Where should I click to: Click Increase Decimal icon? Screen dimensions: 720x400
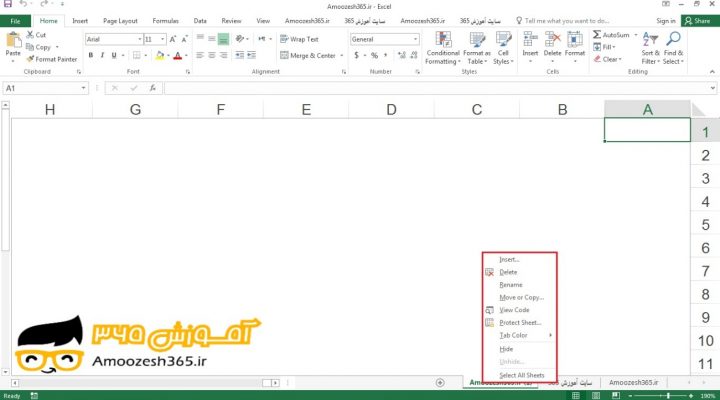[402, 55]
